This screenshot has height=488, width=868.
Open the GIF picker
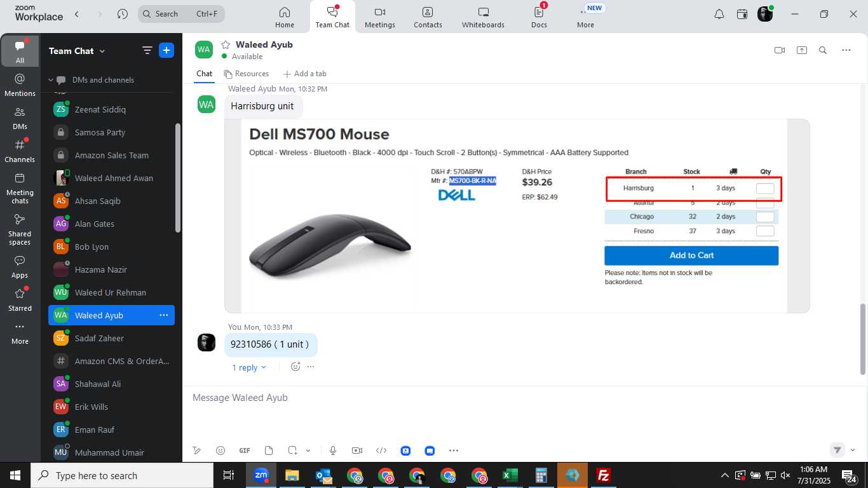coord(245,451)
